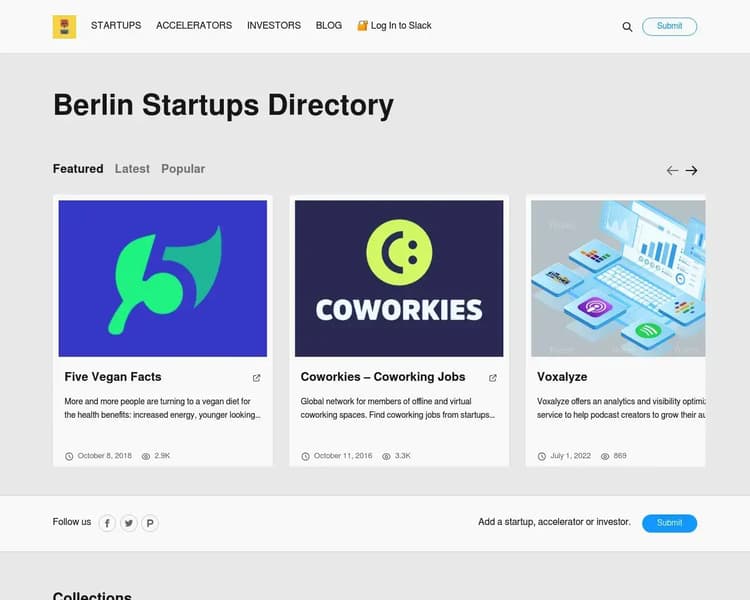750x600 pixels.
Task: Click the 'July 1, 2022' date
Action: [x=571, y=456]
